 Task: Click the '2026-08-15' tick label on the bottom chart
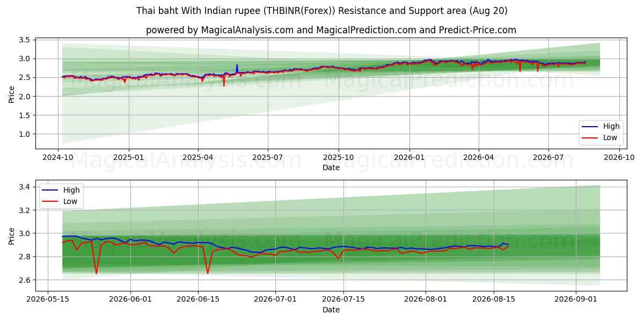[x=493, y=299]
